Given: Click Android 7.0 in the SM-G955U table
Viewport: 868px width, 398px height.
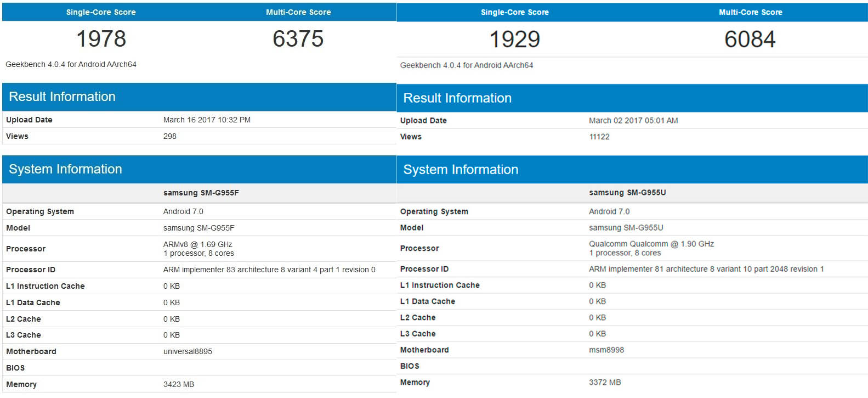Looking at the screenshot, I should pyautogui.click(x=609, y=211).
